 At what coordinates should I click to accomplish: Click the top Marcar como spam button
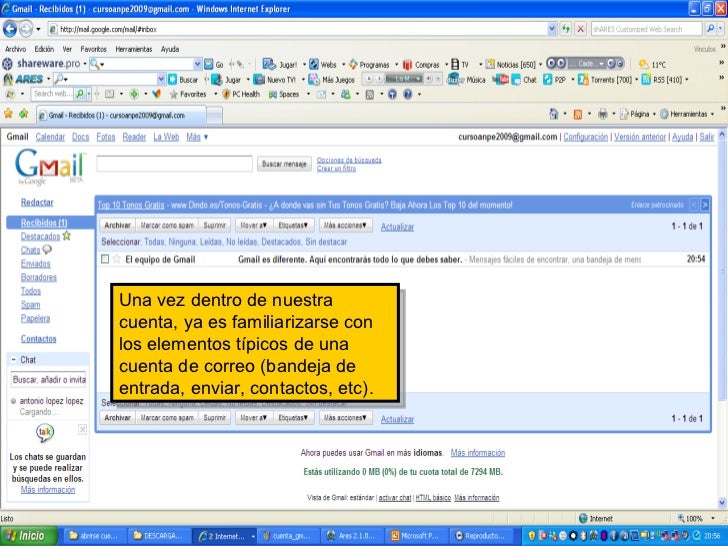coord(167,225)
